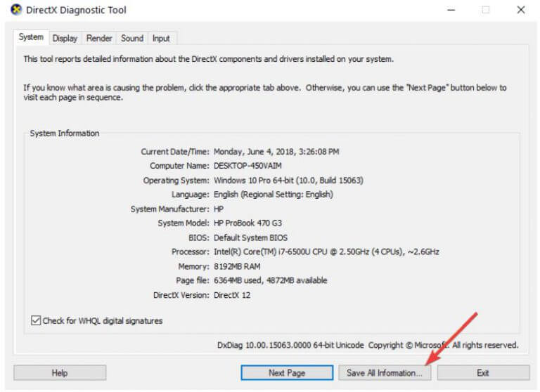Click the DirectX Diagnostic Tool title icon
The image size is (540, 392).
coord(16,10)
